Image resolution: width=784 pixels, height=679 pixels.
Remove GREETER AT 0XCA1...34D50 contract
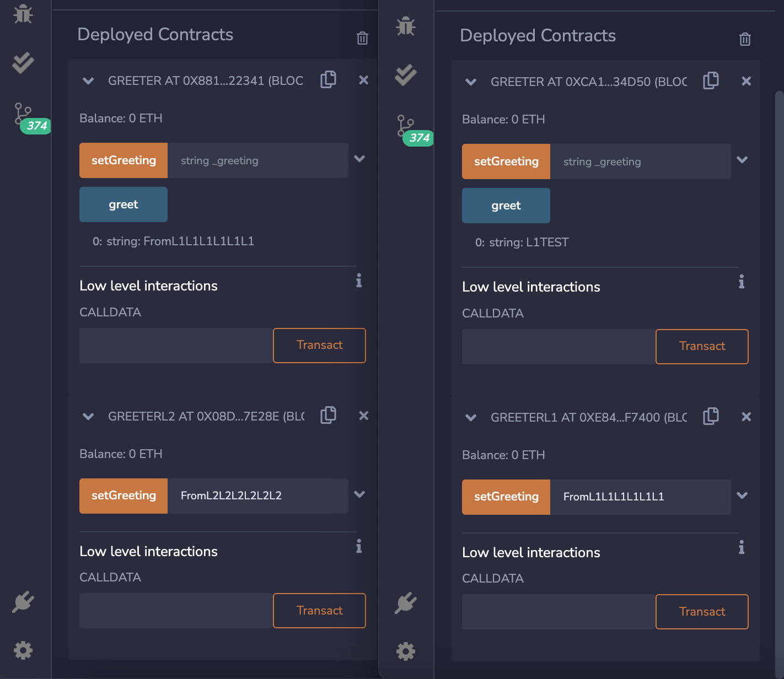tap(747, 81)
